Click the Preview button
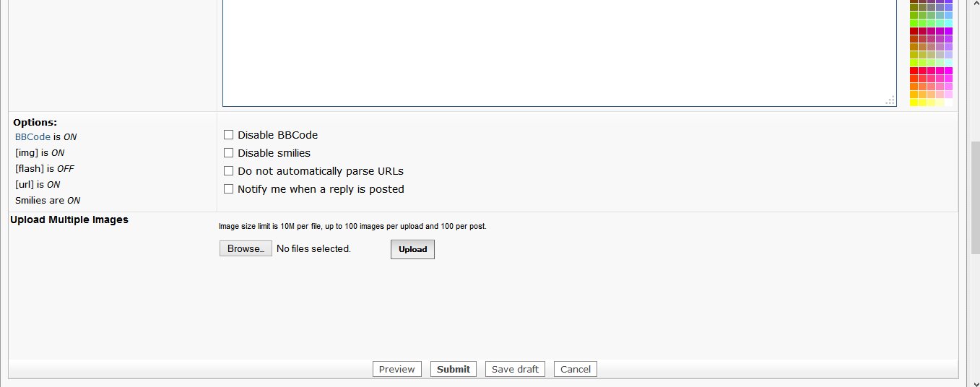The width and height of the screenshot is (980, 387). tap(397, 369)
